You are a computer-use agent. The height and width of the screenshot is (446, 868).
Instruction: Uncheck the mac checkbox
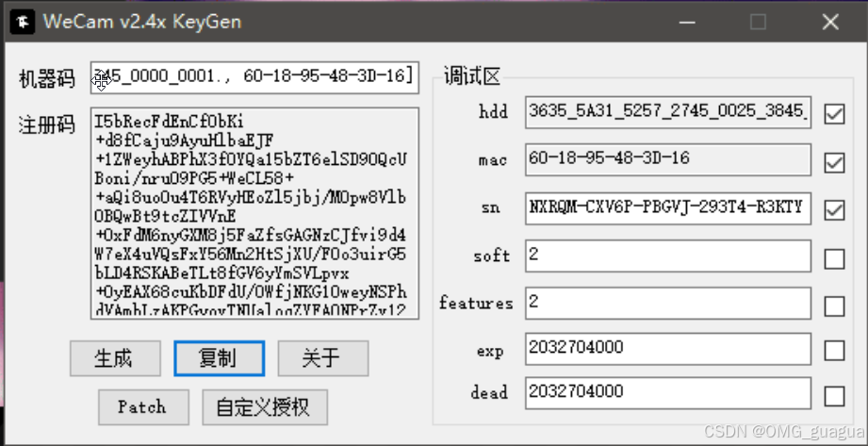point(834,162)
